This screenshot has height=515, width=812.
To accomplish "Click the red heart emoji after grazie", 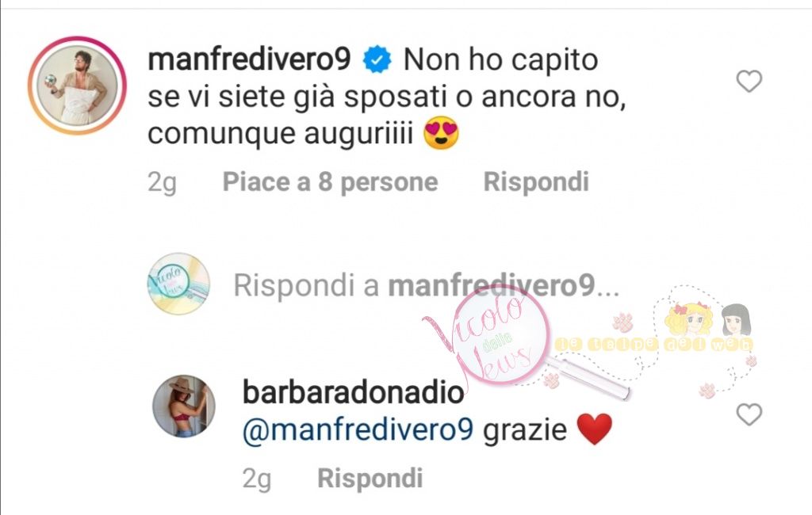I will (x=595, y=429).
